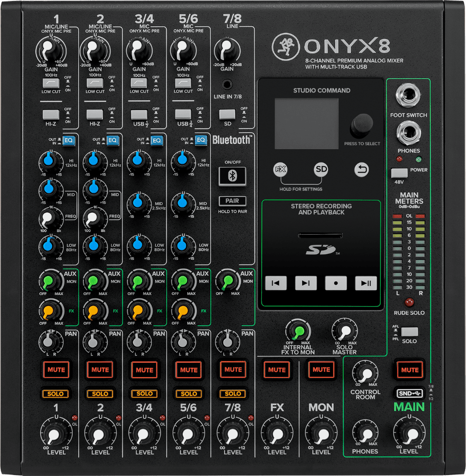Image resolution: width=466 pixels, height=476 pixels.
Task: Click the red OL segment of left meter
Action: 397,216
